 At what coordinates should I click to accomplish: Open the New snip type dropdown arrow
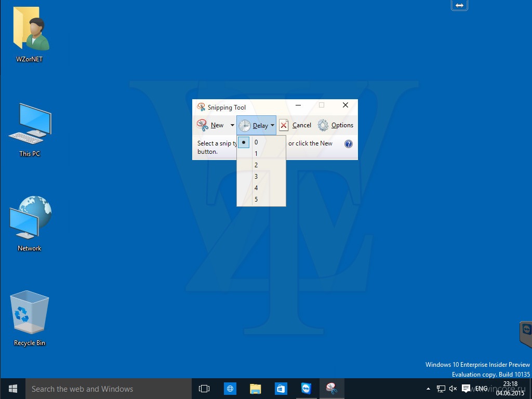point(232,125)
